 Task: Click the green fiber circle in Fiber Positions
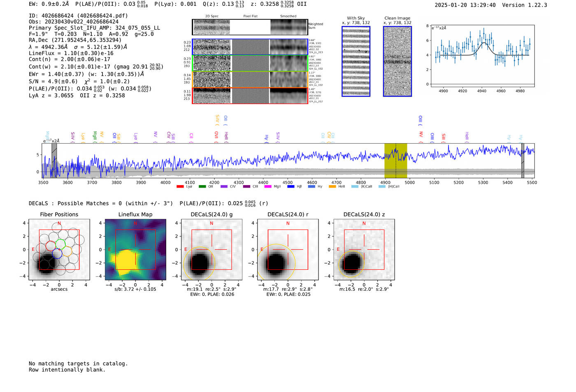pyautogui.click(x=60, y=244)
